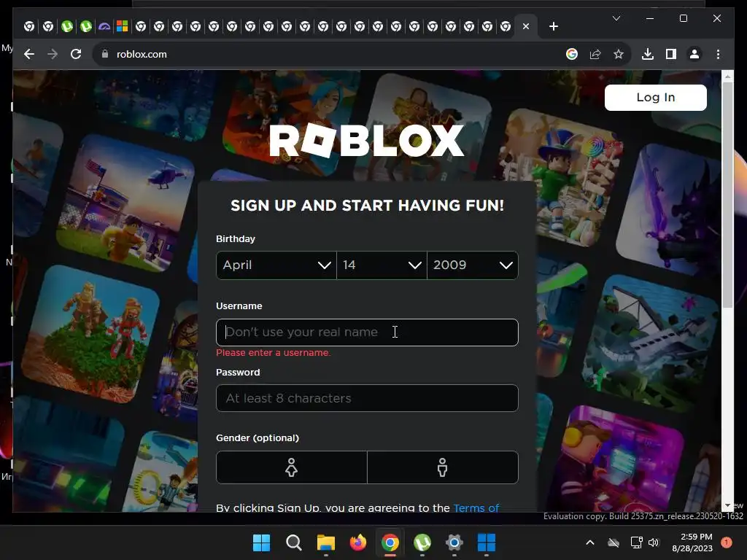Focus the Username input field
The image size is (747, 560).
click(367, 332)
